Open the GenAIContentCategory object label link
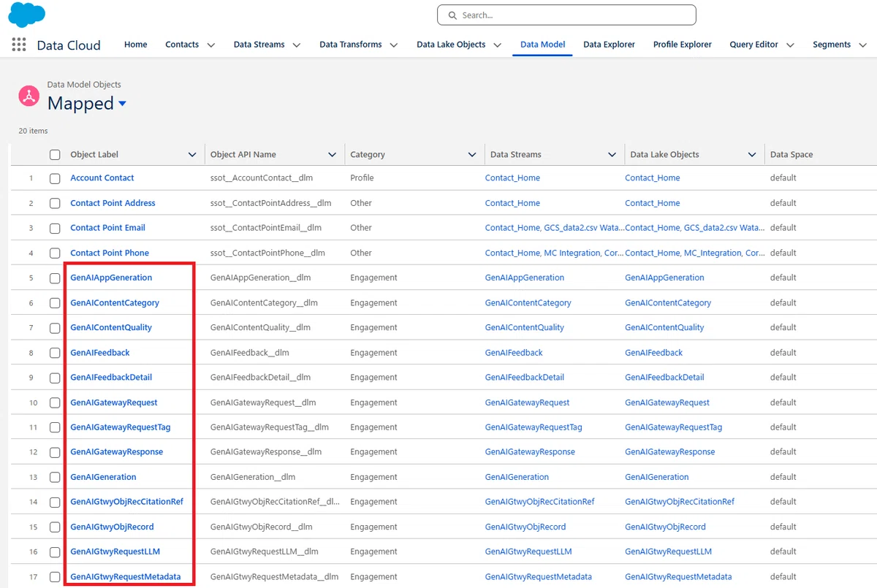The height and width of the screenshot is (588, 877). (115, 302)
